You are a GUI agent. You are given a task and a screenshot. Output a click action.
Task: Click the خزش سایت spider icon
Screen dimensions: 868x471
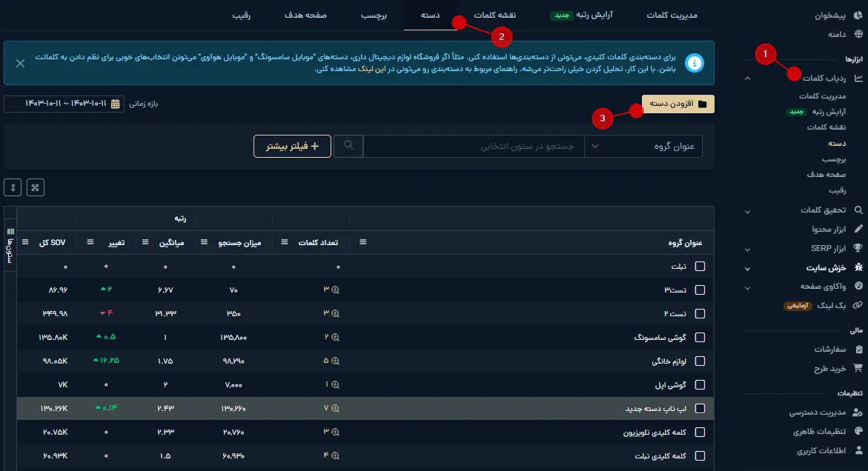(x=858, y=267)
